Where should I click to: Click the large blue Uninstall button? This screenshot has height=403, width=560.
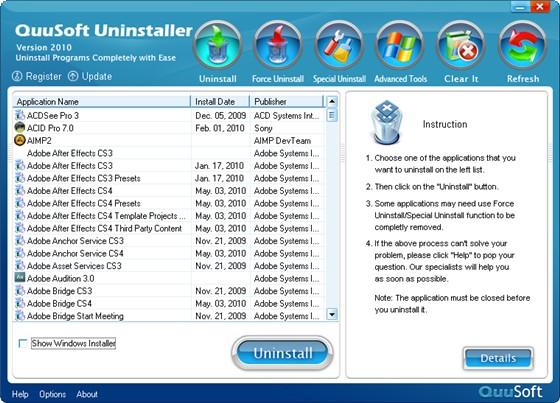tap(282, 353)
